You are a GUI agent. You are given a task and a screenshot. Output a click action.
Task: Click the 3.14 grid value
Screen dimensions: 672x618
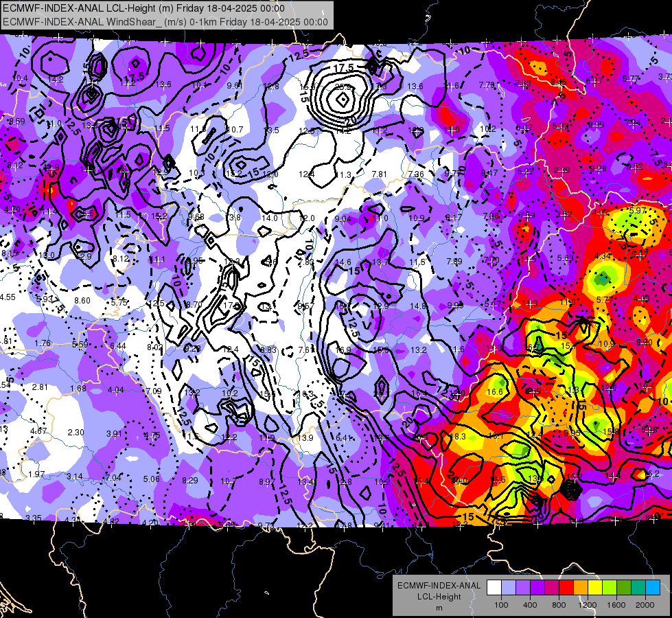click(x=75, y=477)
